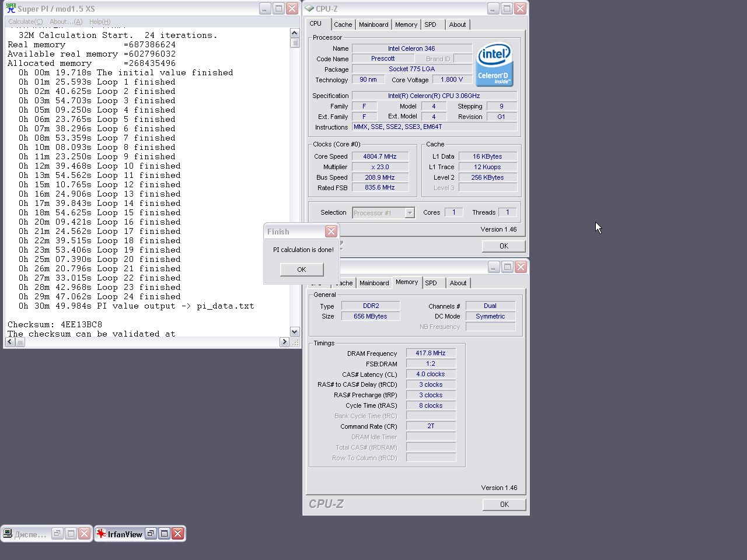Click Super PI scroll up arrow
Viewport: 747px width, 560px height.
[295, 33]
